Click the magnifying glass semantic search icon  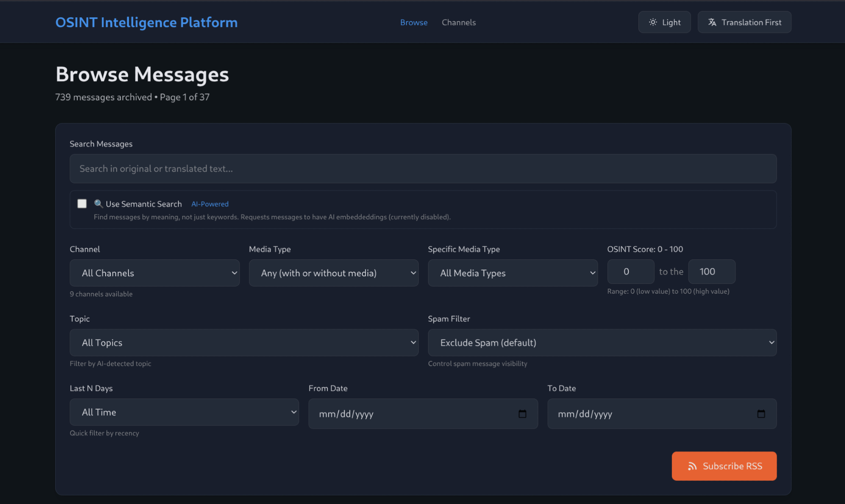[x=98, y=204]
